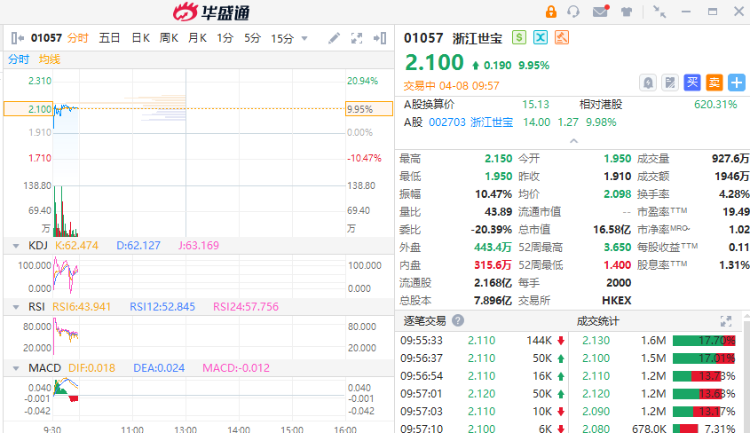Open A-share link 002703 浙江世宝
The image size is (750, 433).
pyautogui.click(x=471, y=122)
